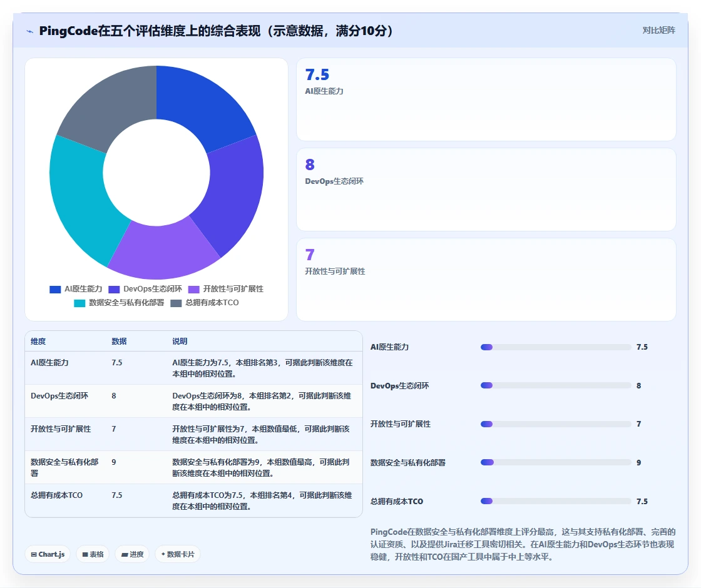This screenshot has width=701, height=588.
Task: Click the AI原生能力 progress bar
Action: [x=556, y=347]
